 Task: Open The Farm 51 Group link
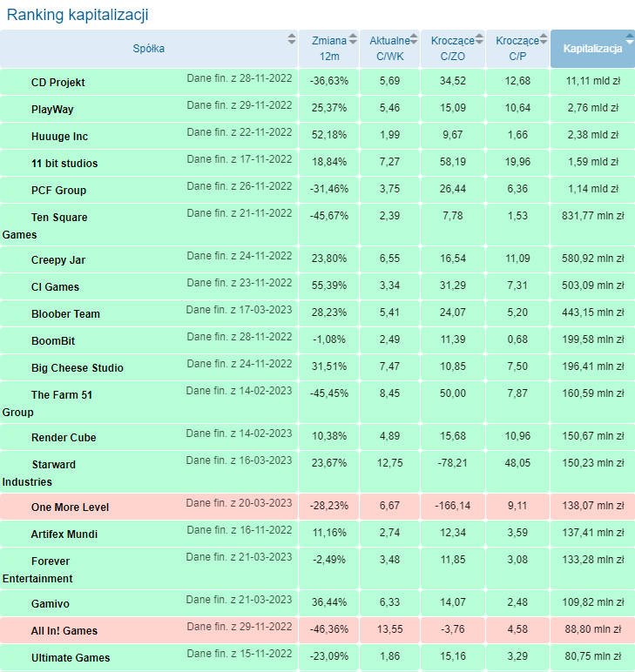pos(47,403)
